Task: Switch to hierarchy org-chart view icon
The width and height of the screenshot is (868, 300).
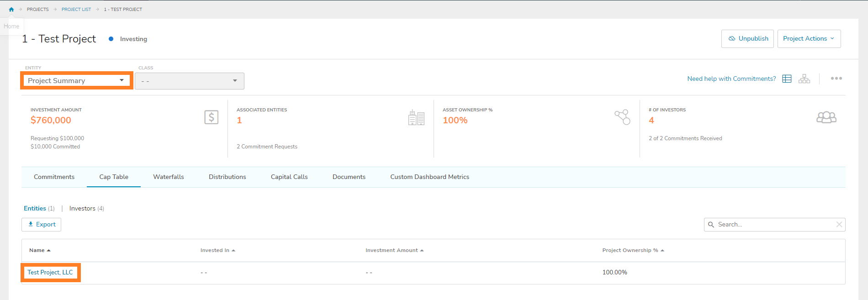Action: (804, 79)
